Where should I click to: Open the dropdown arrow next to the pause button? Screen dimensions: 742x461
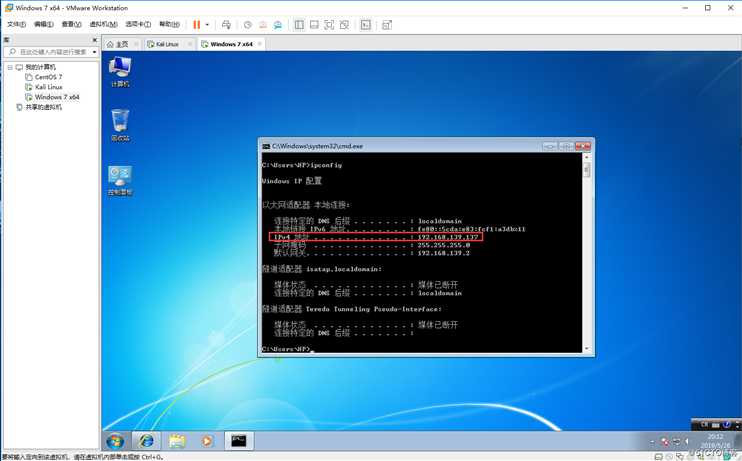tap(207, 25)
